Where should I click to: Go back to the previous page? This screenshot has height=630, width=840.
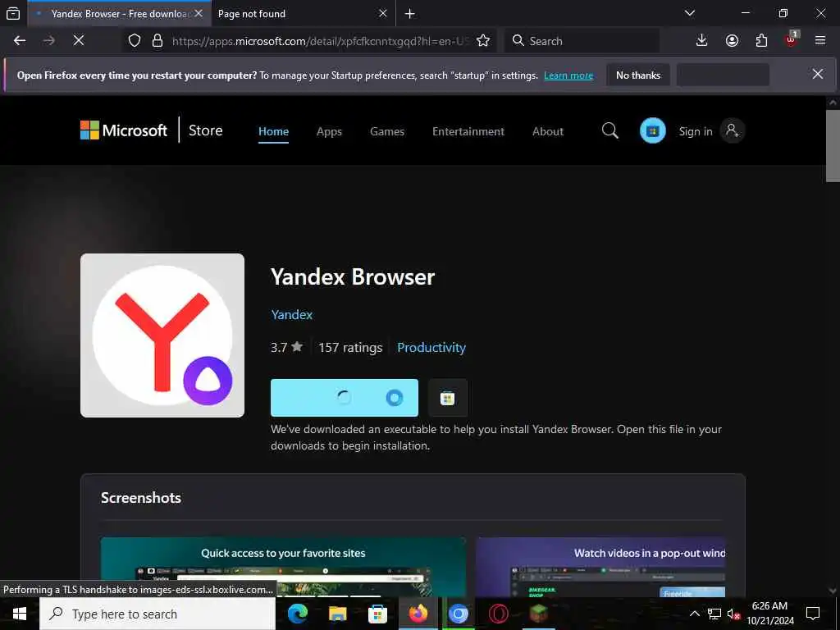coord(20,41)
